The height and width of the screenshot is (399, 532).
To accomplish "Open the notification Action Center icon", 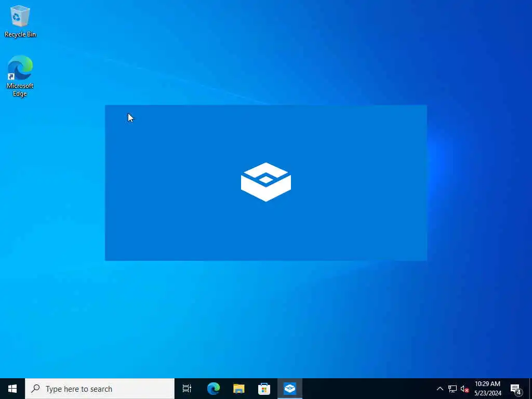I will pyautogui.click(x=516, y=389).
